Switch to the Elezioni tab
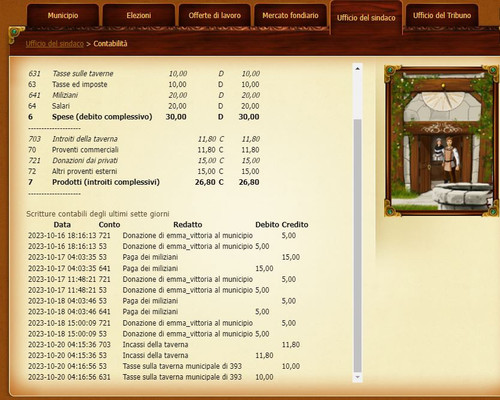This screenshot has width=500, height=400. (x=139, y=15)
